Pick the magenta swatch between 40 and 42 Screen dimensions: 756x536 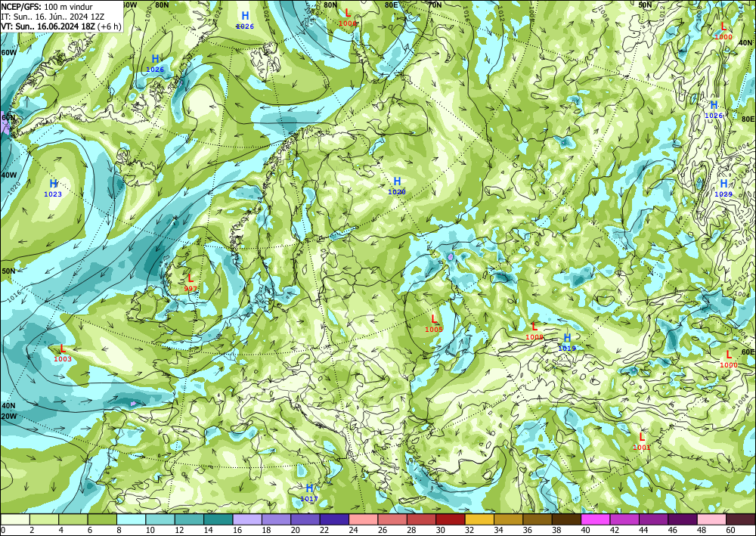pyautogui.click(x=596, y=519)
